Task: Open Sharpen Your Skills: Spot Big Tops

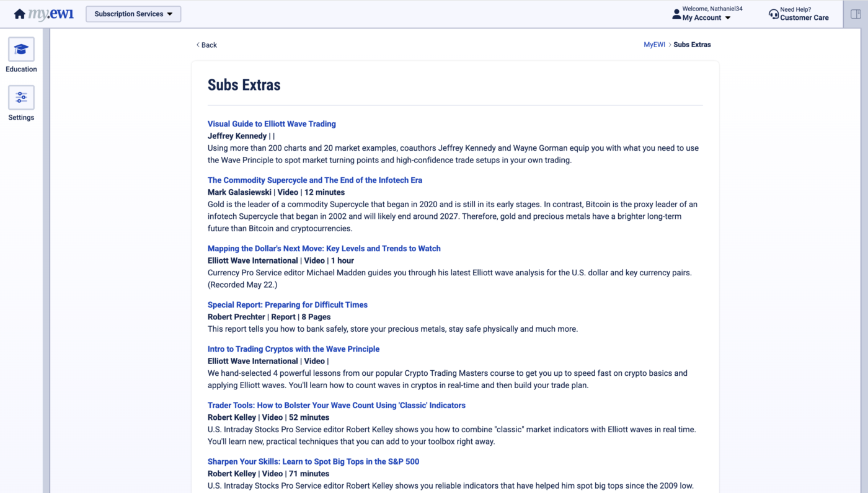Action: [313, 462]
